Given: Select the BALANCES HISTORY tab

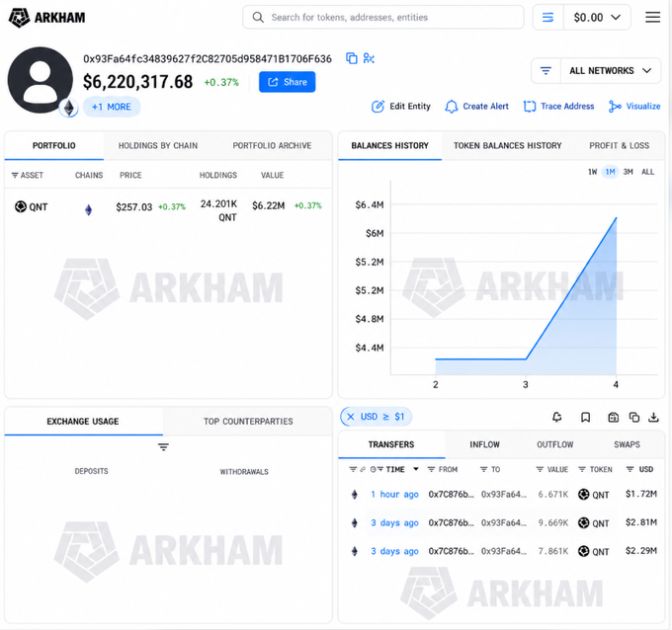Looking at the screenshot, I should click(389, 145).
